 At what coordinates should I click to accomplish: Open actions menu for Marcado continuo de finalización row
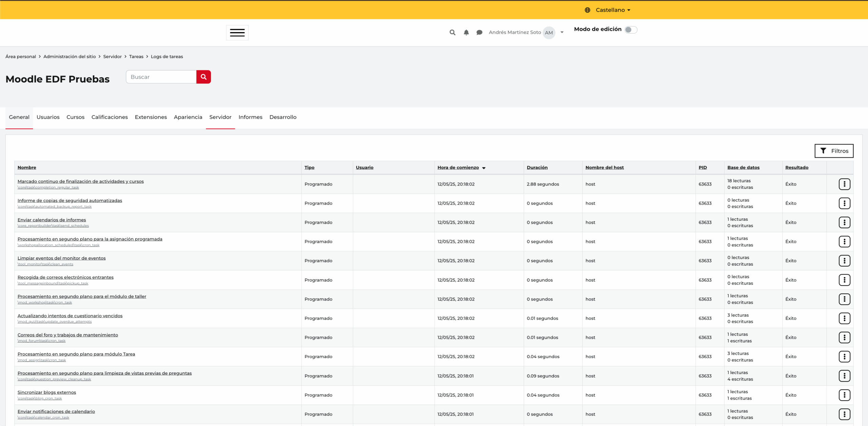click(844, 184)
